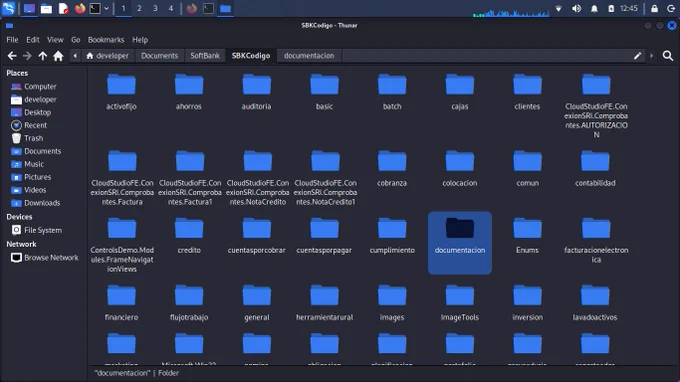Open home folder via house icon

click(58, 56)
